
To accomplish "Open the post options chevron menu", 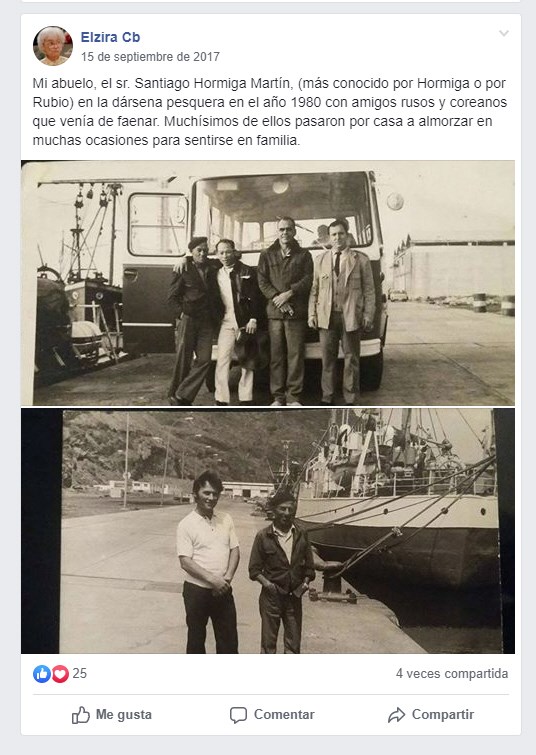I will point(504,33).
